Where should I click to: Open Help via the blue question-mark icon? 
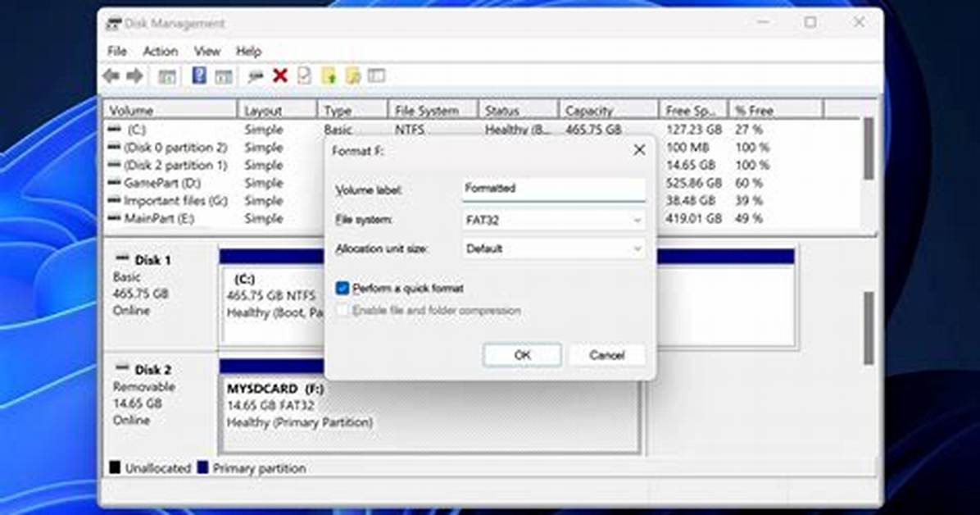pos(199,75)
